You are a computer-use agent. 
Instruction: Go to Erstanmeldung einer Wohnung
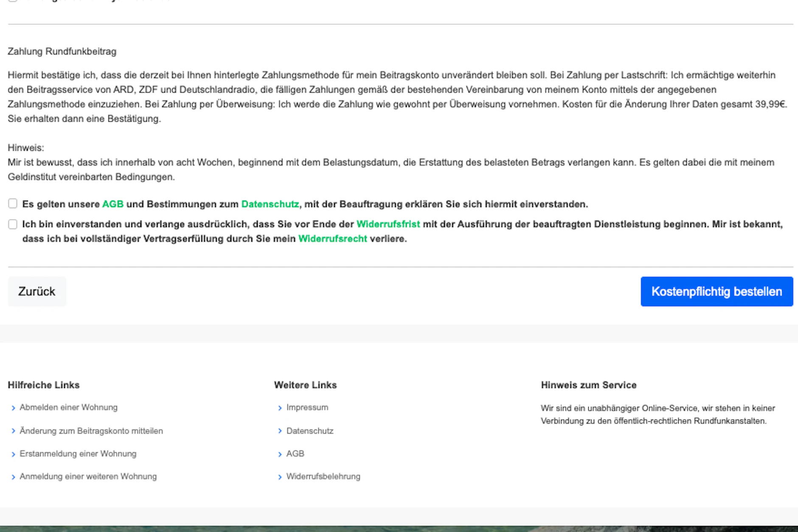(78, 453)
